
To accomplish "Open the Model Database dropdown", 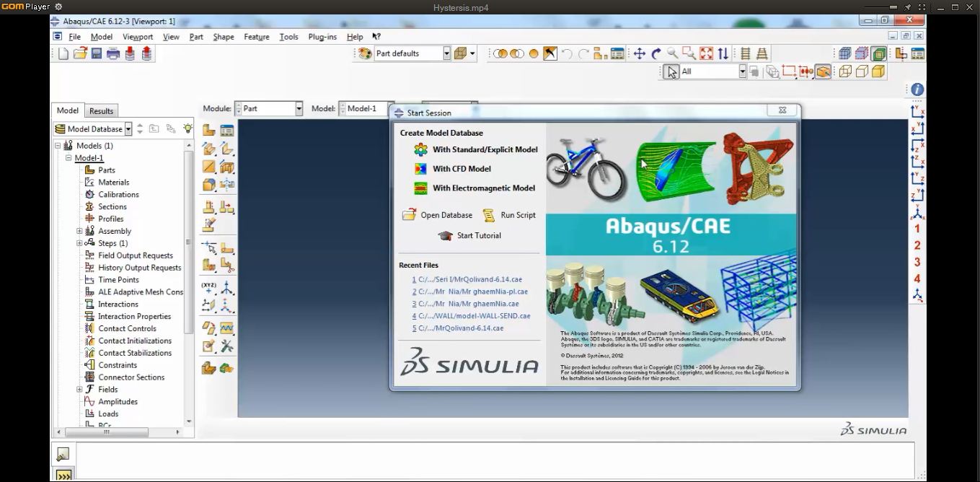I will pyautogui.click(x=128, y=129).
